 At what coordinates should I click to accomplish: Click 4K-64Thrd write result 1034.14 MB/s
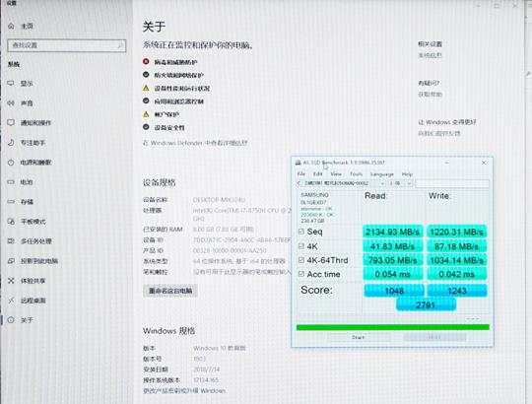click(457, 260)
